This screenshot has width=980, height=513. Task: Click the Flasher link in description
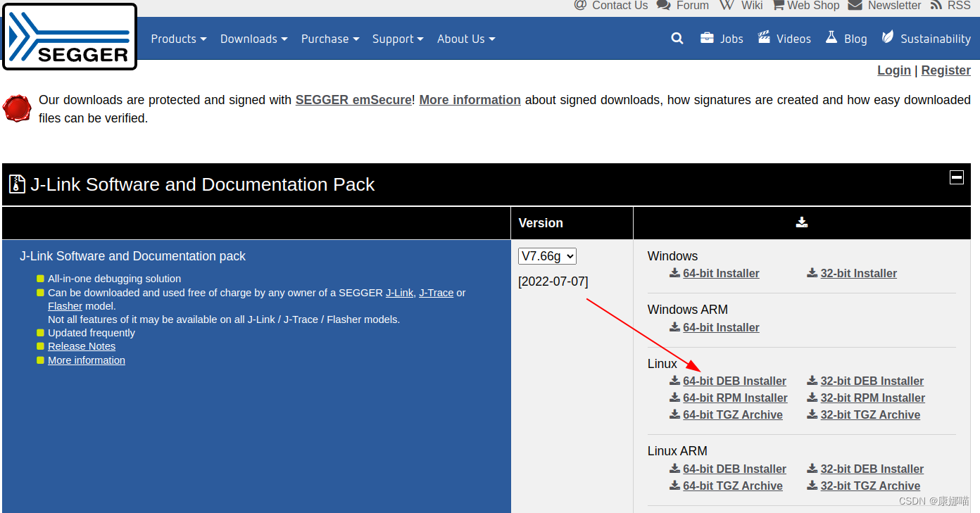point(65,306)
